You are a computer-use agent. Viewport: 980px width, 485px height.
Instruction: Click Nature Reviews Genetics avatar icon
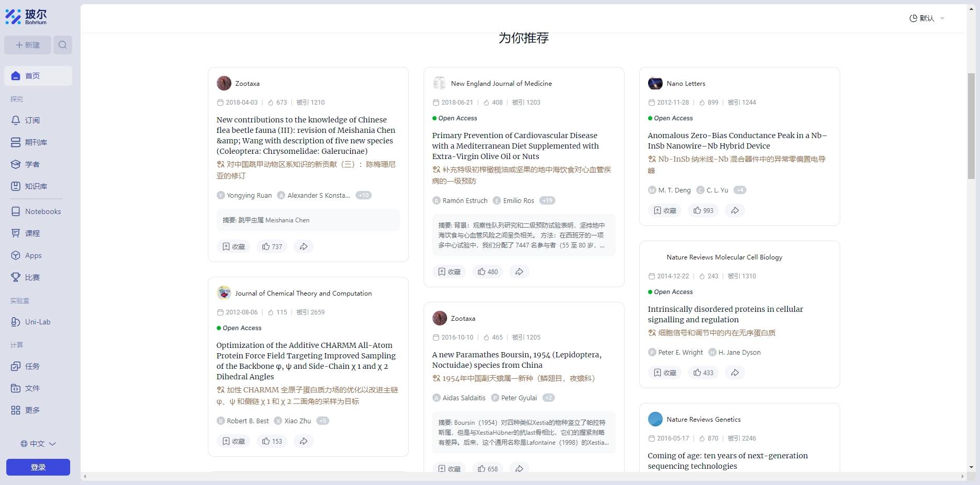coord(655,419)
